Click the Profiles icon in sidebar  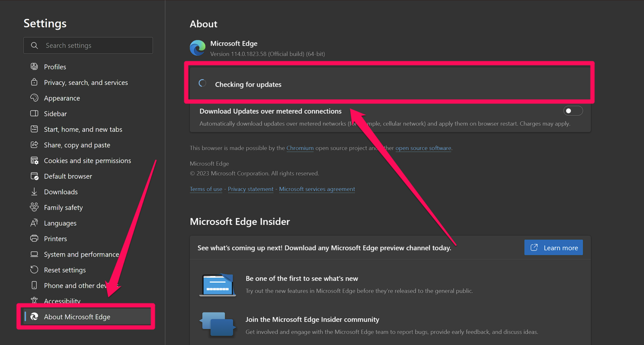[34, 67]
